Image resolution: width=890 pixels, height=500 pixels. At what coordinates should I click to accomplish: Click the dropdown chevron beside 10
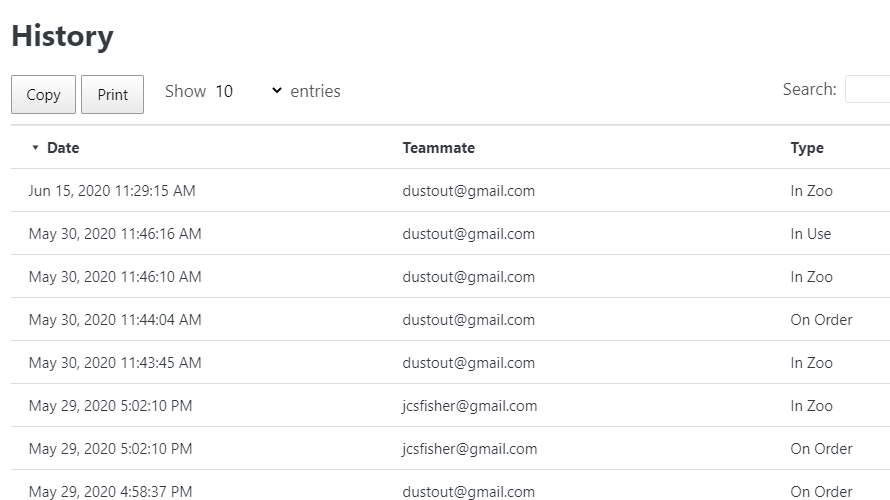coord(277,90)
